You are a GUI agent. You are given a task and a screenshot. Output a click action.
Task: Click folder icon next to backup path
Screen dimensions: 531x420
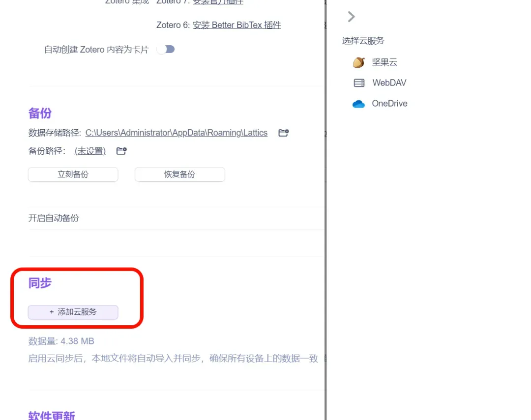click(121, 151)
